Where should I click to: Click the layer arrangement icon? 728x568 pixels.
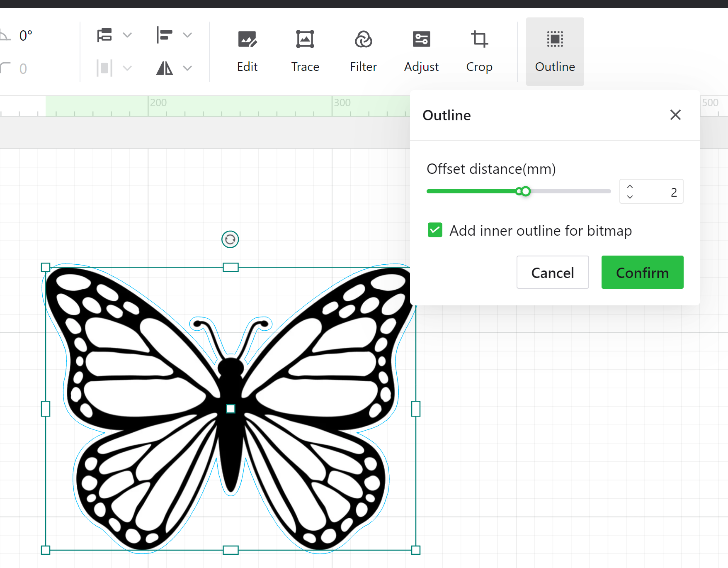click(104, 35)
